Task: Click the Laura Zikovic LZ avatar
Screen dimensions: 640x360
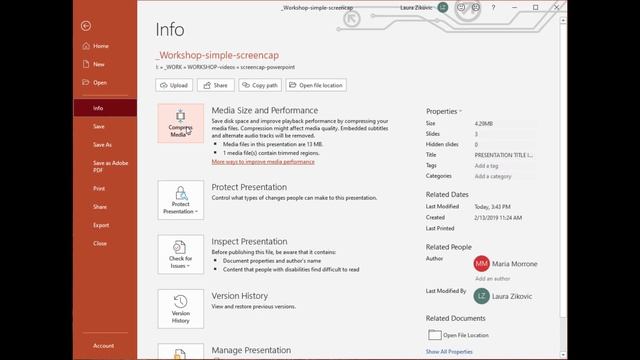Action: pyautogui.click(x=482, y=296)
